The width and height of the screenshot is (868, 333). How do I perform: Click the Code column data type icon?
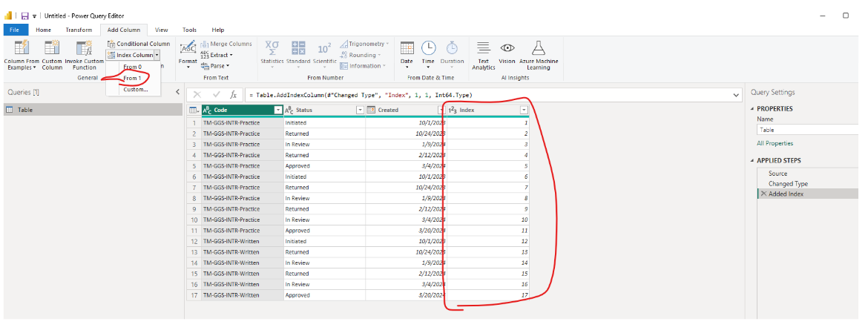[x=207, y=110]
